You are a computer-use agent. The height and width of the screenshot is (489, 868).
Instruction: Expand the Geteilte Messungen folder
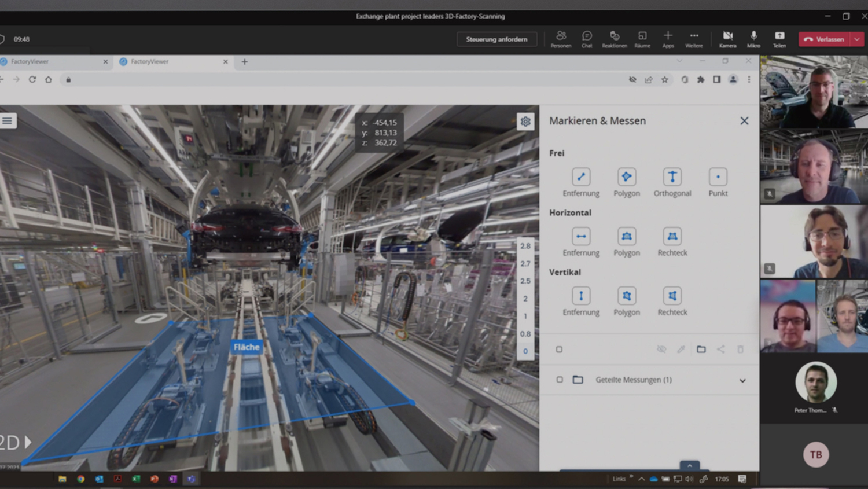click(742, 380)
